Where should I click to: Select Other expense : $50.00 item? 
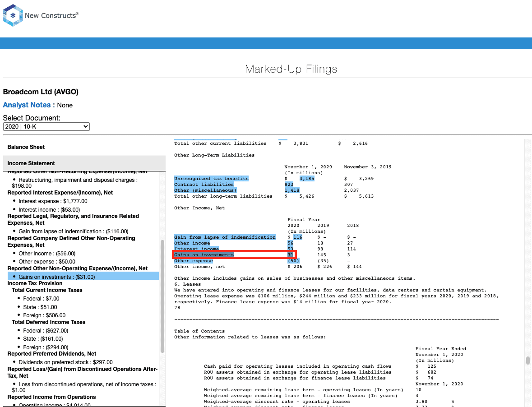click(x=47, y=262)
